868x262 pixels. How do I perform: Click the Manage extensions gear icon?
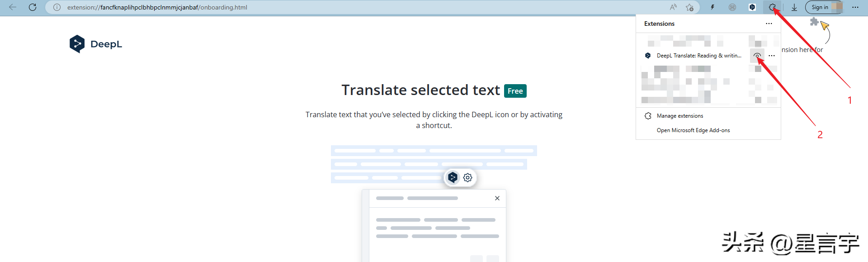pyautogui.click(x=648, y=116)
